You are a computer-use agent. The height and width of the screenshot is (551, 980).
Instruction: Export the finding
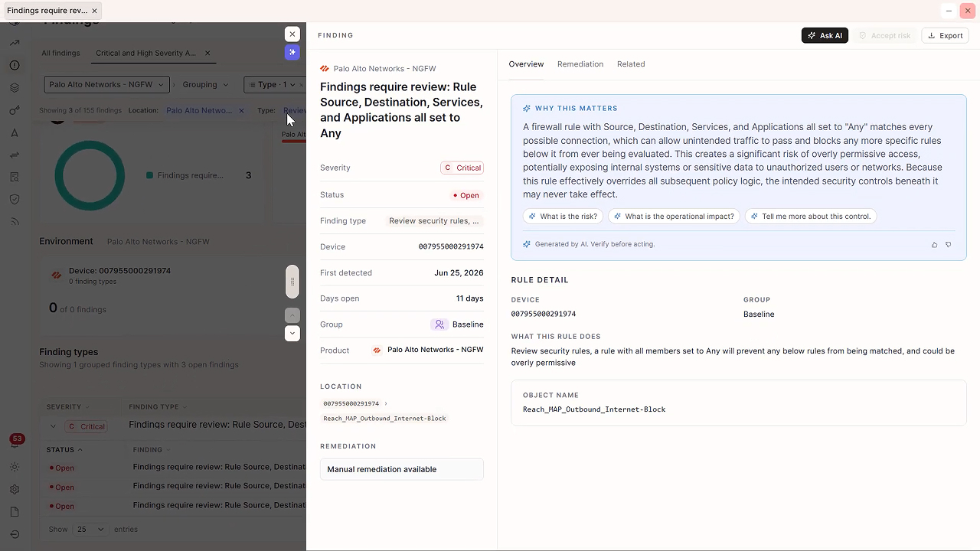point(945,35)
